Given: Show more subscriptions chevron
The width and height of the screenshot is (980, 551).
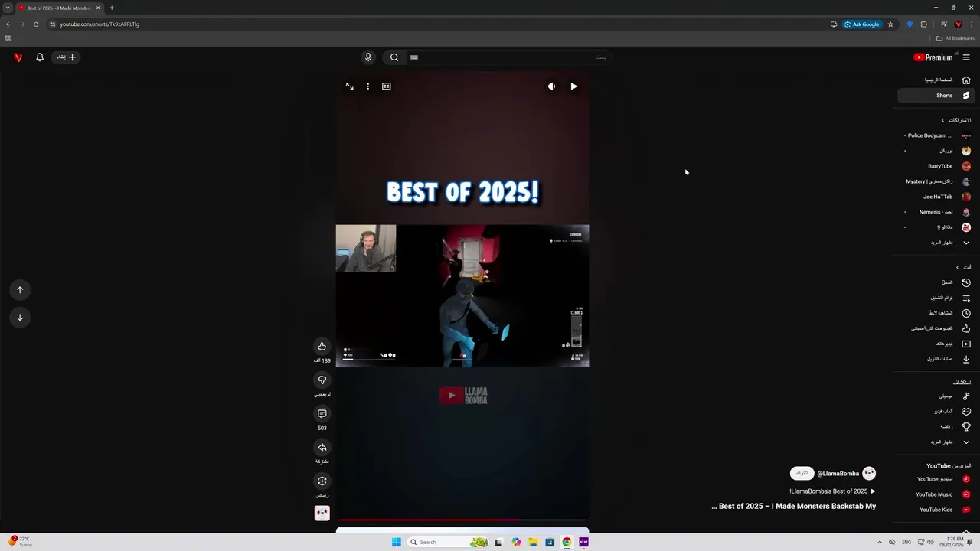Looking at the screenshot, I should pyautogui.click(x=966, y=243).
